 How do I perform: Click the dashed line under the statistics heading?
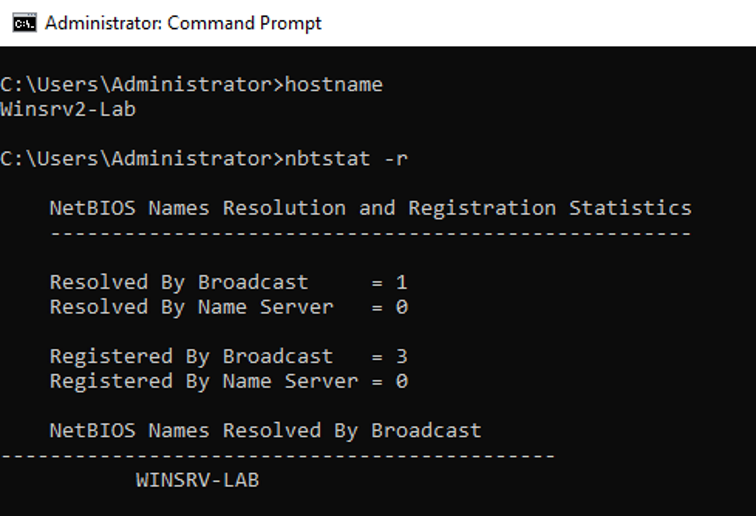370,233
